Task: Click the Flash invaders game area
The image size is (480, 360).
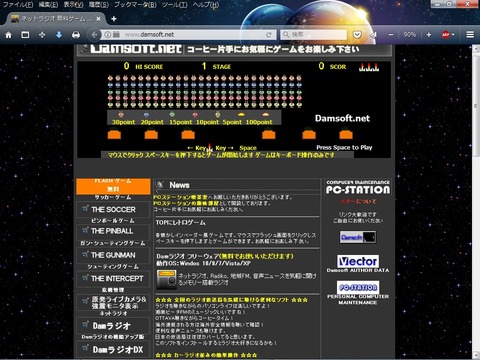Action: click(234, 109)
